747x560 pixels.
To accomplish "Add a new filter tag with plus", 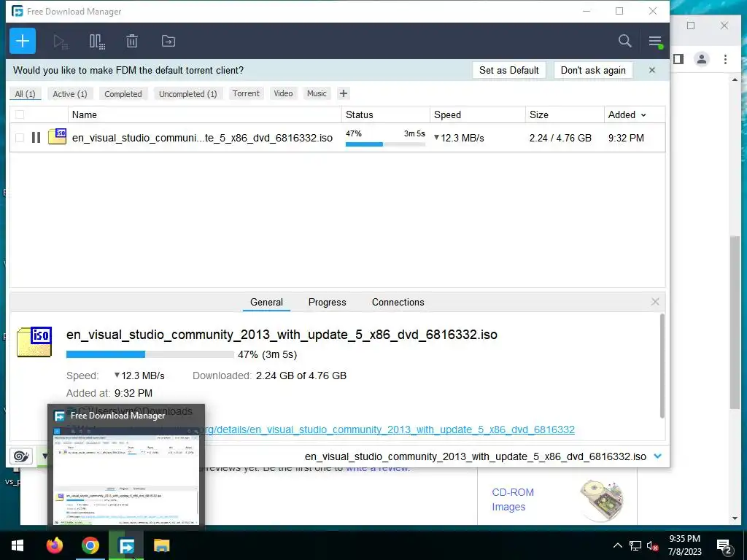I will click(344, 93).
